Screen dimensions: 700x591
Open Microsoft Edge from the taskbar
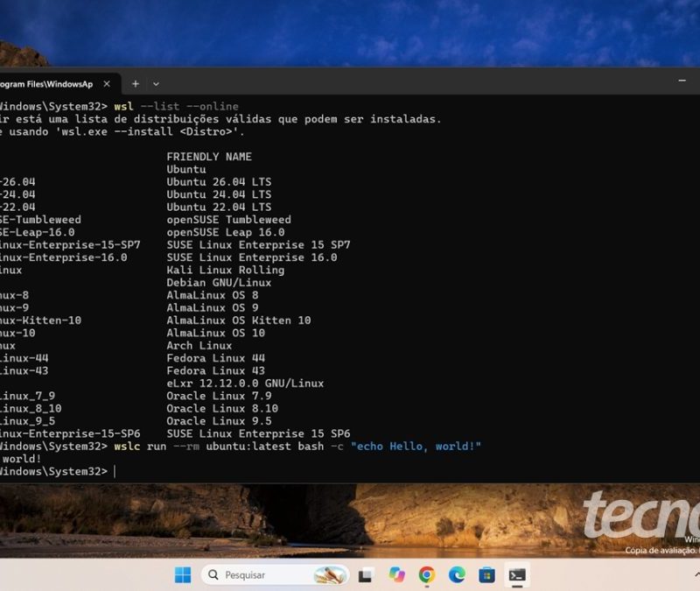tap(457, 575)
